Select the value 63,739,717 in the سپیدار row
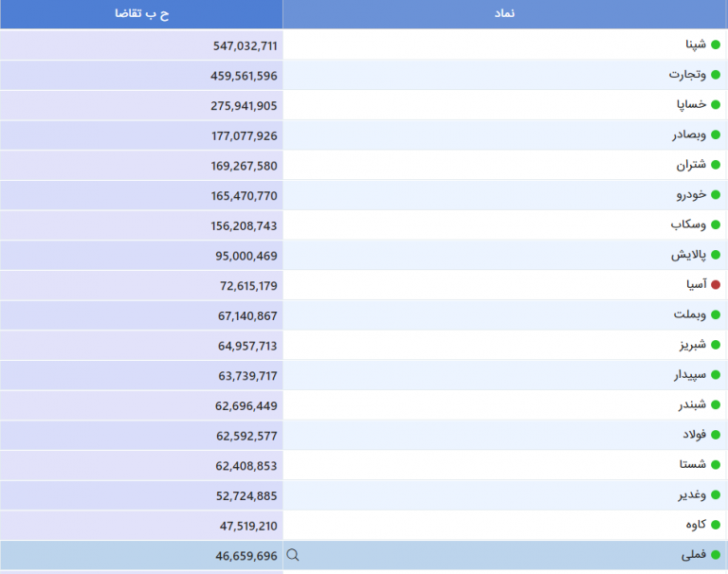728x574 pixels. coord(247,376)
